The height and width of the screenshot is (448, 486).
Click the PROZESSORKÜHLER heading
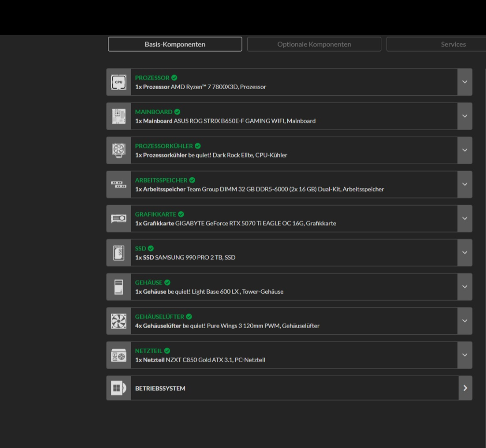tap(164, 146)
